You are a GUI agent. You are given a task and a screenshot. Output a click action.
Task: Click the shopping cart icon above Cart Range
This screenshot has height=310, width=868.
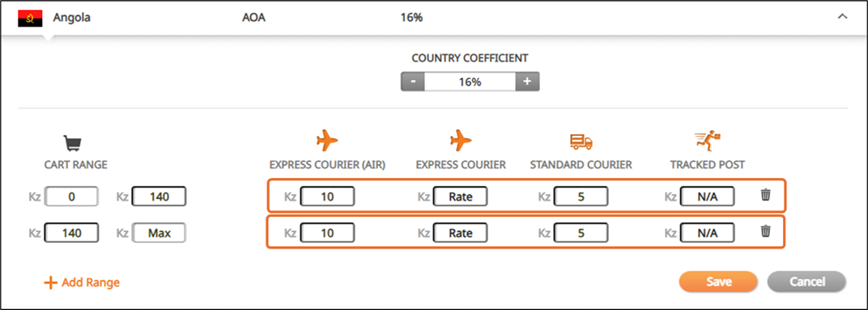pos(73,144)
